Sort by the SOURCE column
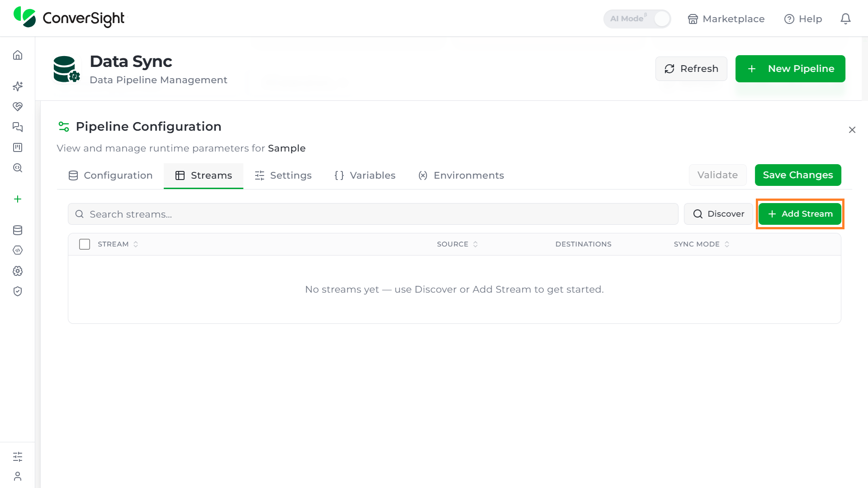Image resolution: width=868 pixels, height=488 pixels. click(x=457, y=244)
